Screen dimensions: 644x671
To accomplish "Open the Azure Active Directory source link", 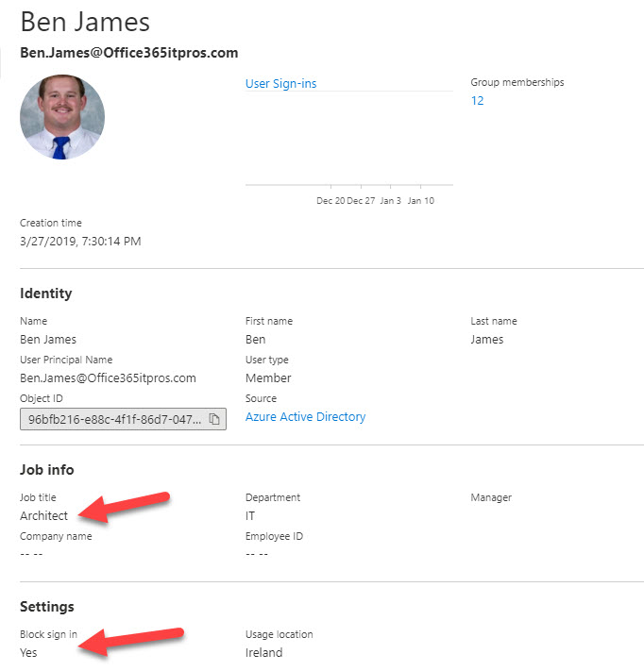I will tap(305, 417).
